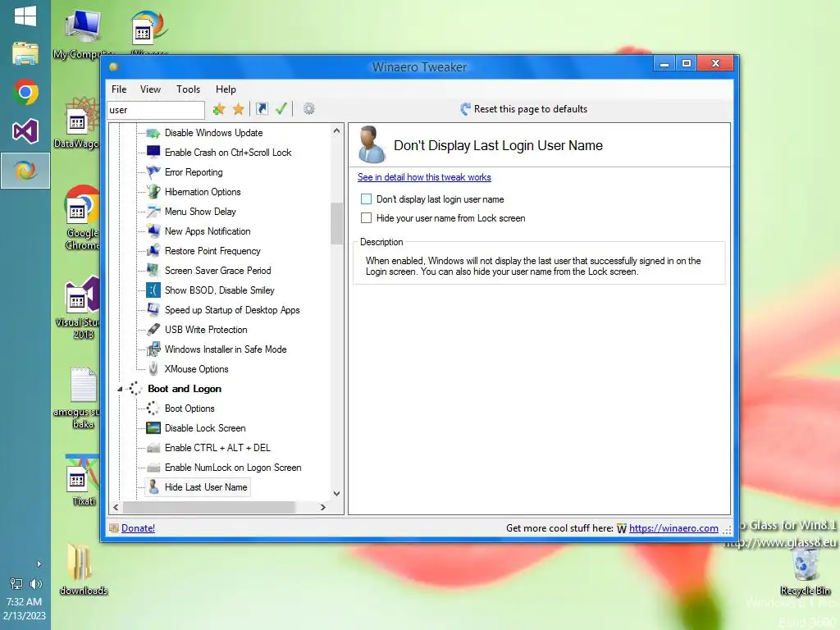840x630 pixels.
Task: Click the Hide Last User Name person icon
Action: 153,487
